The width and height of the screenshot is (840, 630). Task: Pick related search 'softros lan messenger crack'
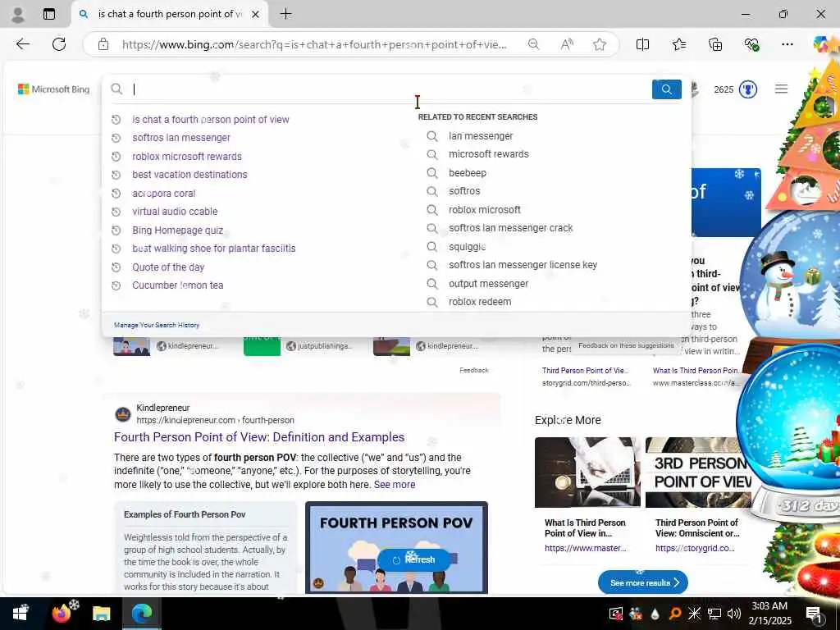click(x=510, y=228)
